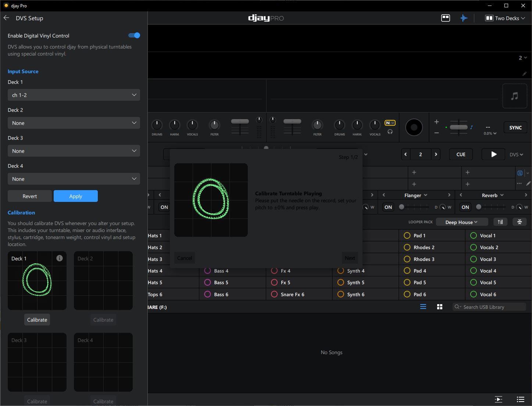This screenshot has height=406, width=532.
Task: Expand the Deck 2 input source dropdown
Action: pyautogui.click(x=74, y=123)
